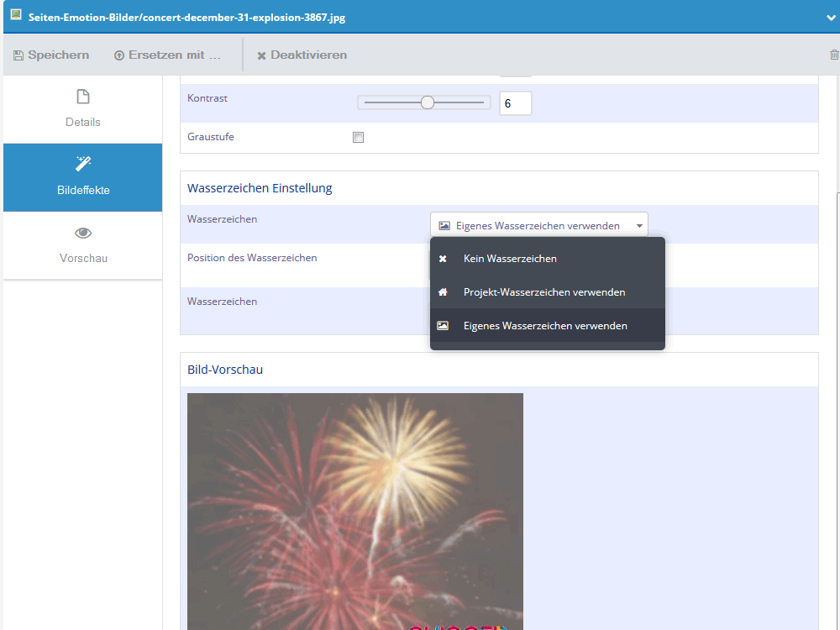Click the X icon beside Kein Wasserzeichen
Image resolution: width=840 pixels, height=630 pixels.
[443, 259]
